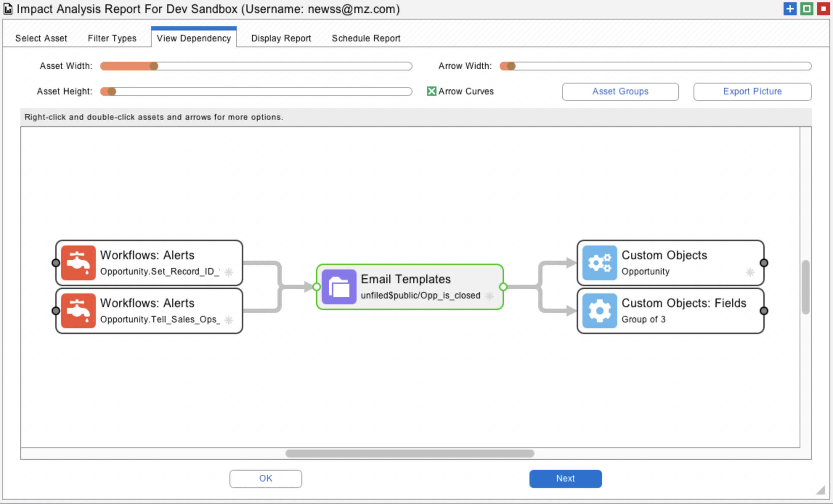This screenshot has height=504, width=833.
Task: Open the Filter Types tab
Action: coord(112,38)
